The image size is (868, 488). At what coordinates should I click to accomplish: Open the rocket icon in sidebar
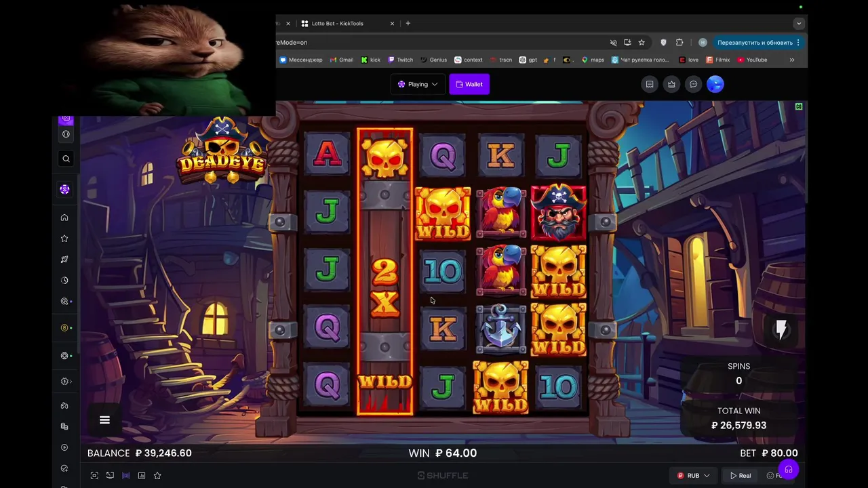[x=64, y=260]
